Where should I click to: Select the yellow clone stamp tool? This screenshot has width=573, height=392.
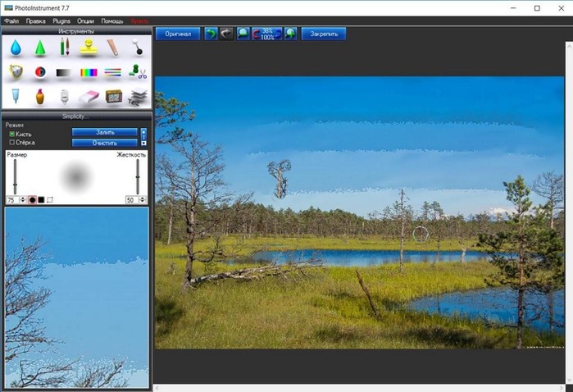click(89, 48)
